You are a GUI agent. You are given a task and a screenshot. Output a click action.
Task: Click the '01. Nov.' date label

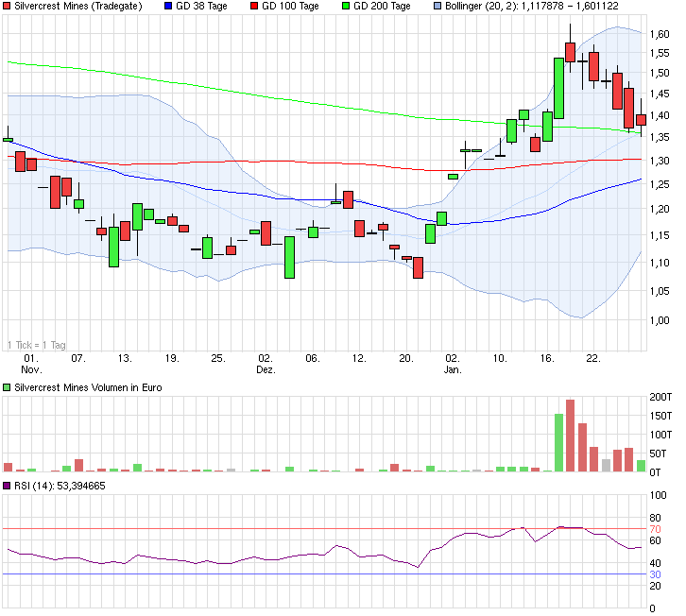pos(31,365)
